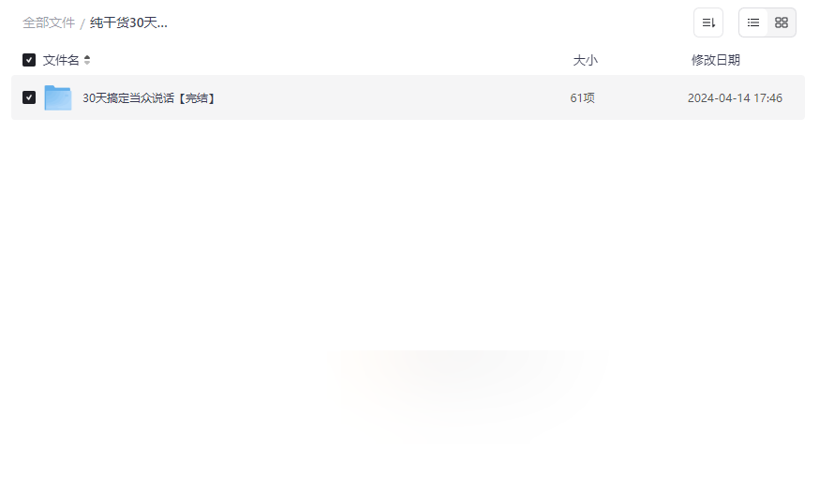This screenshot has width=819, height=504.
Task: Click the 纯干货30天... breadcrumb item
Action: tap(128, 23)
